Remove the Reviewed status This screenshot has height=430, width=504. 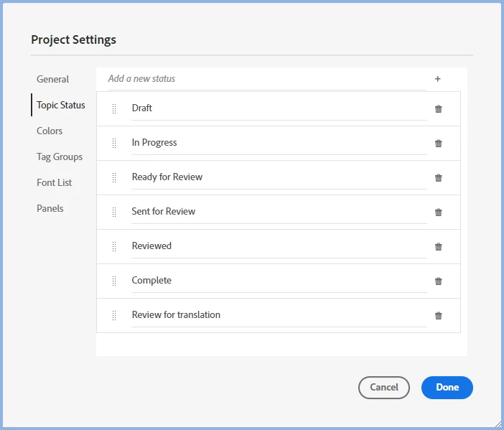click(x=439, y=247)
